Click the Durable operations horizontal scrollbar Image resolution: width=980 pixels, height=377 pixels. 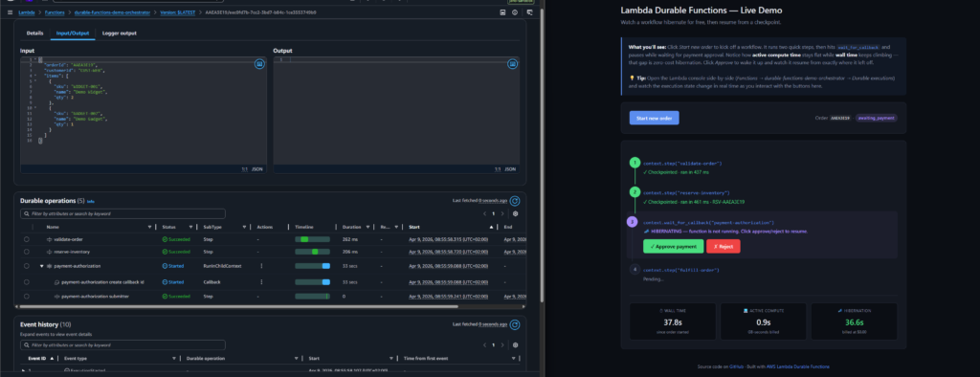click(x=237, y=306)
